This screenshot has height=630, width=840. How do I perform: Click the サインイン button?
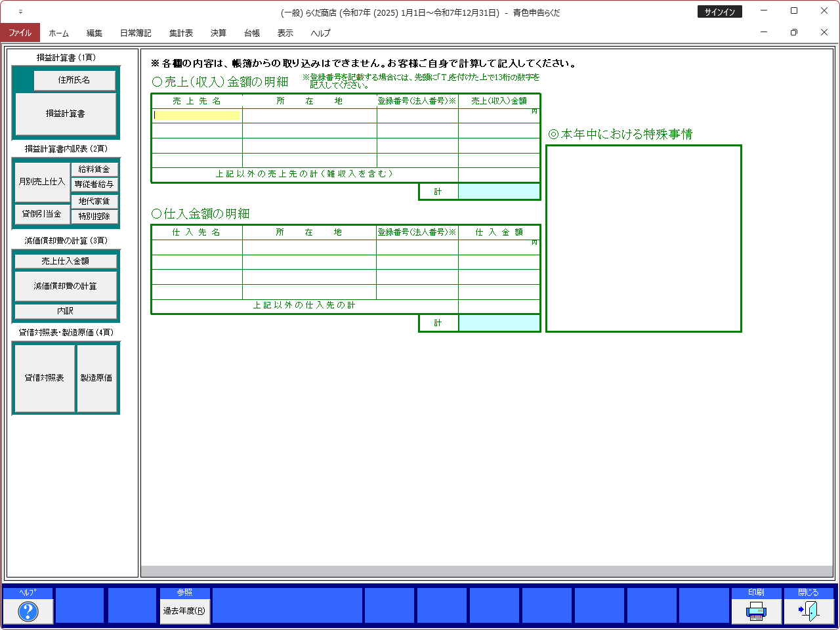pyautogui.click(x=719, y=12)
